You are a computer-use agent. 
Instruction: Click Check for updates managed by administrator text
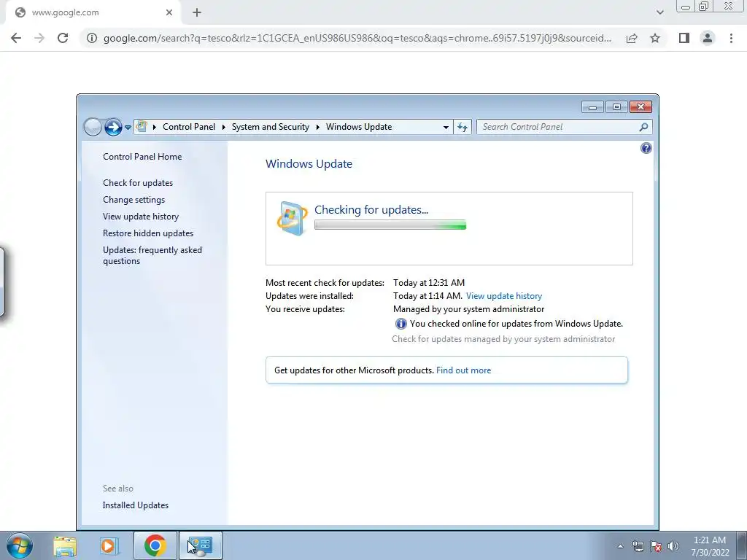(x=503, y=339)
